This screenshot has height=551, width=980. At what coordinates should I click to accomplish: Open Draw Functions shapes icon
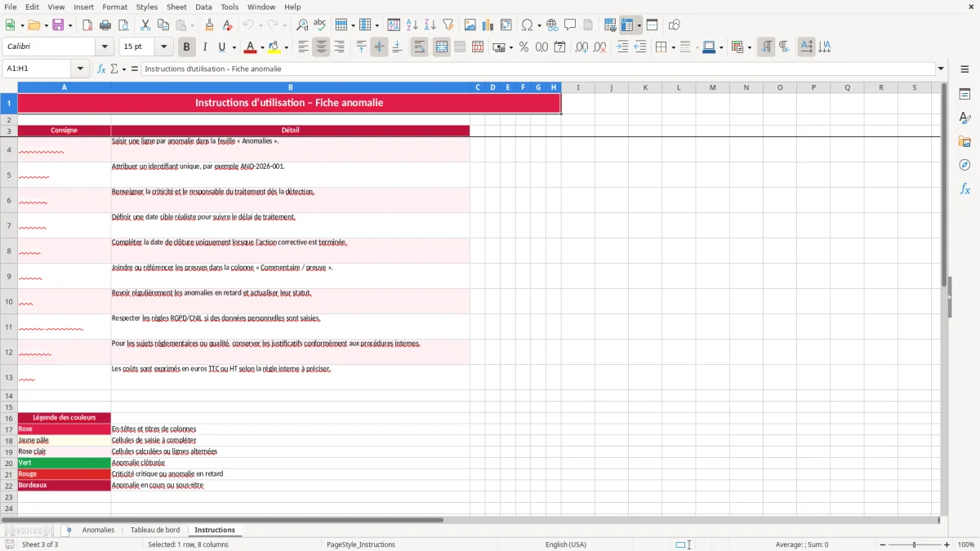pyautogui.click(x=675, y=25)
